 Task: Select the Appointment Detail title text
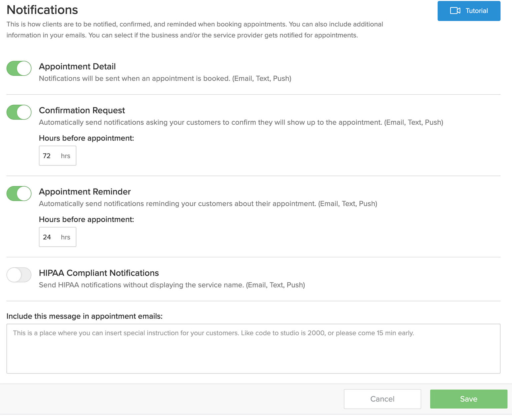pyautogui.click(x=77, y=66)
